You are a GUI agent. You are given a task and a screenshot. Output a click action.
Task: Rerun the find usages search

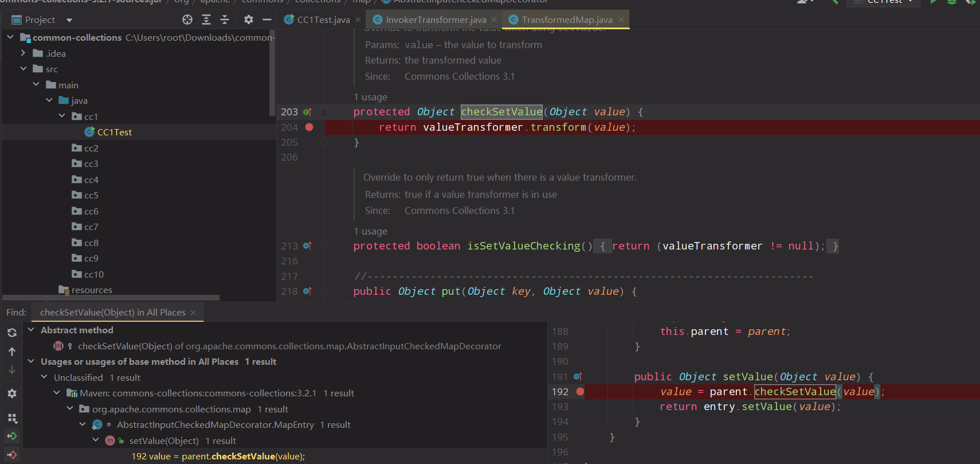(x=12, y=333)
